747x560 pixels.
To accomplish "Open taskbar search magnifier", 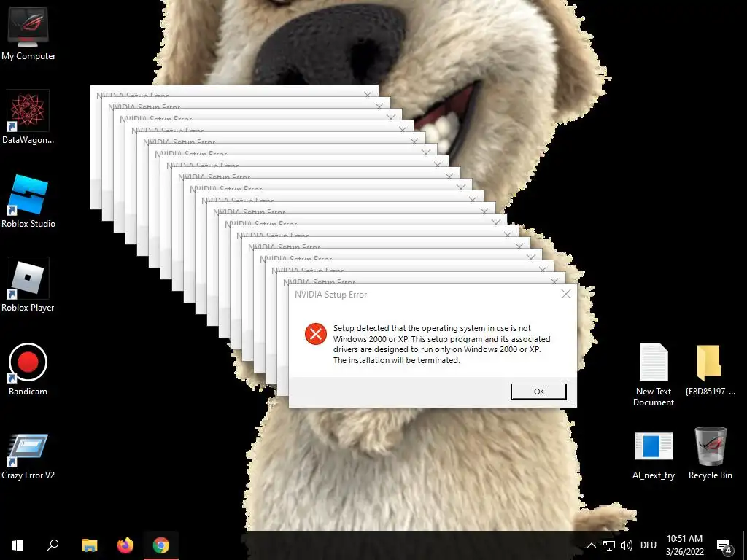I will (x=53, y=545).
